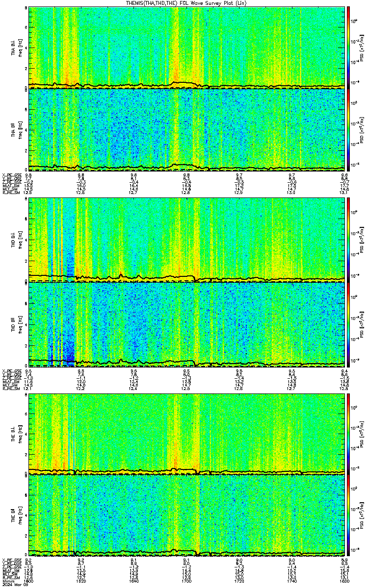The image size is (368, 588).
Task: Click the PSD color bar beside THD B-parallel panel
Action: point(348,323)
